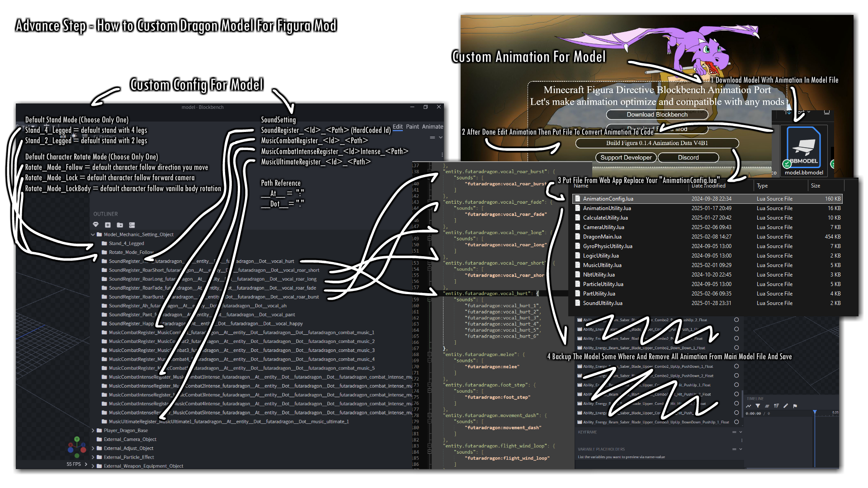Click the outliner toggle diamond icon
The width and height of the screenshot is (868, 488).
pyautogui.click(x=95, y=225)
